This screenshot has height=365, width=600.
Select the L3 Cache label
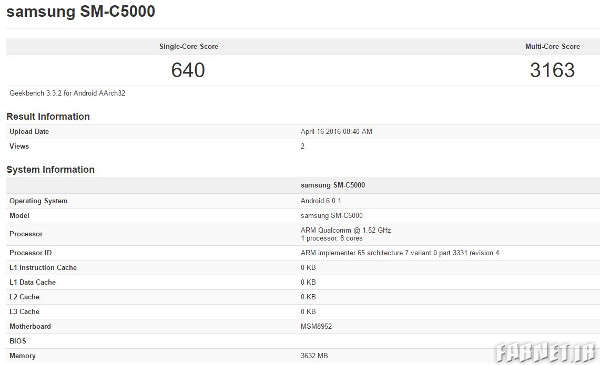coord(24,311)
